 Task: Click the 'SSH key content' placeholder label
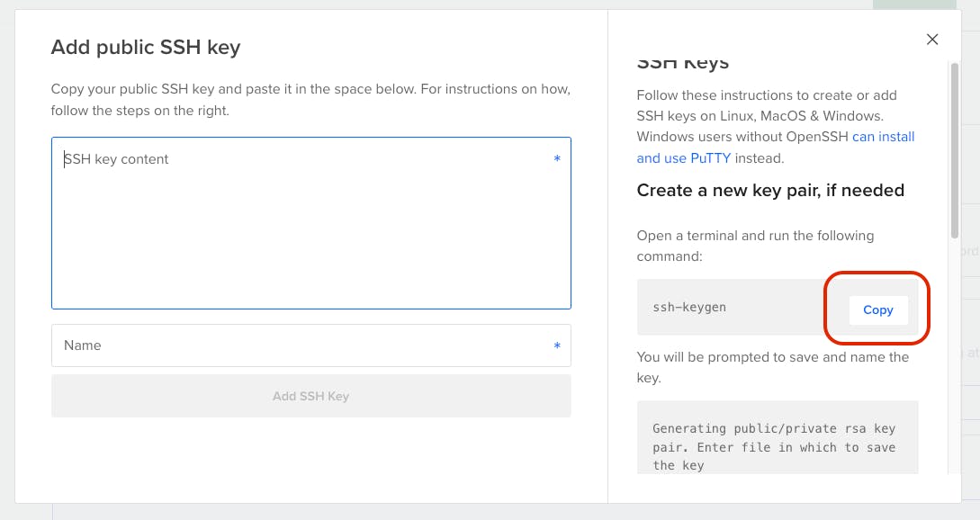(x=117, y=159)
